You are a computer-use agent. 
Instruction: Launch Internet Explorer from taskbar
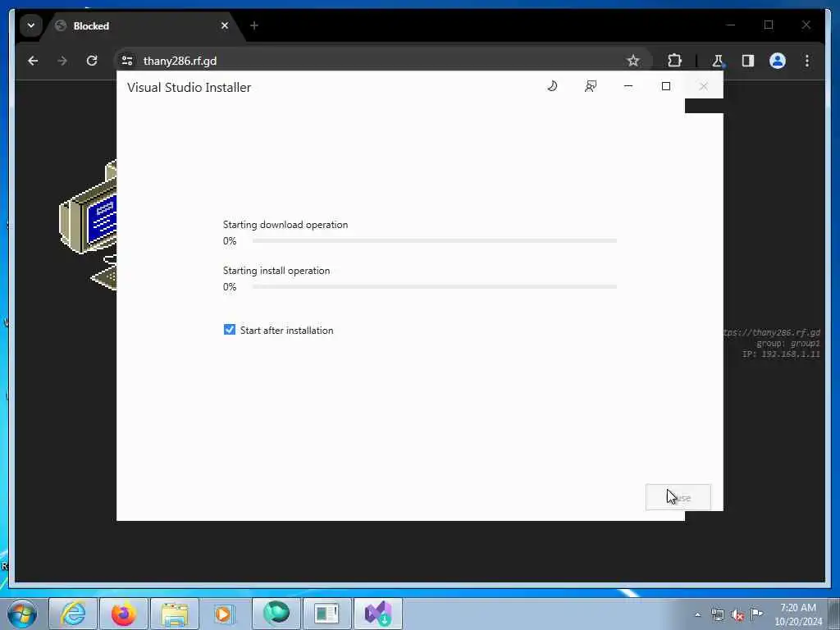point(73,614)
